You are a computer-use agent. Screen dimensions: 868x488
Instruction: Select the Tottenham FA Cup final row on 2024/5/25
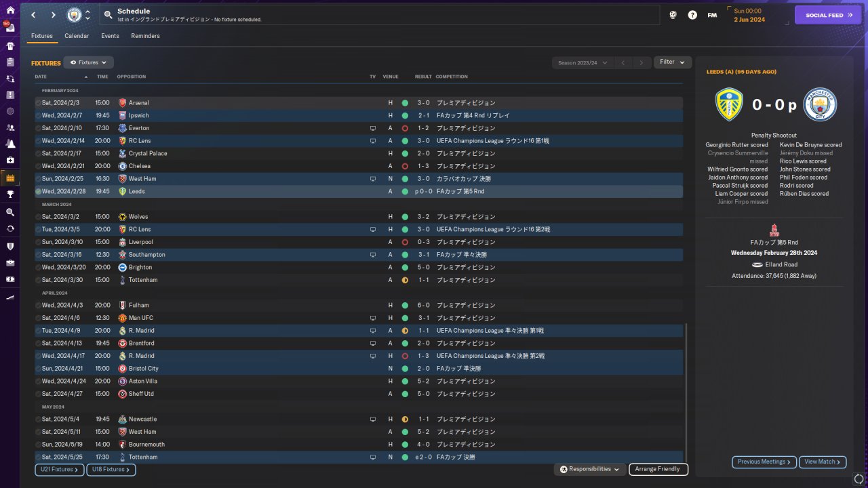pyautogui.click(x=359, y=457)
